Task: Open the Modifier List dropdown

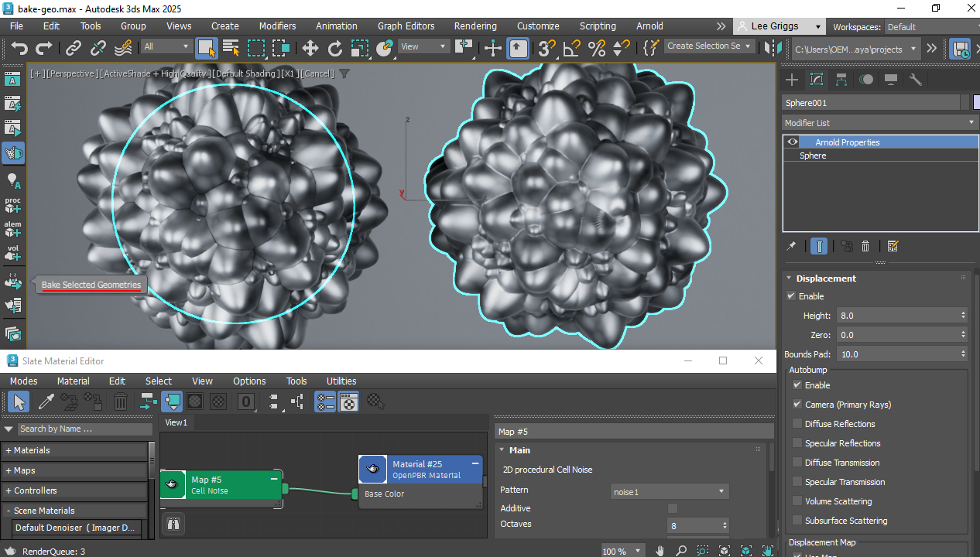Action: (880, 123)
